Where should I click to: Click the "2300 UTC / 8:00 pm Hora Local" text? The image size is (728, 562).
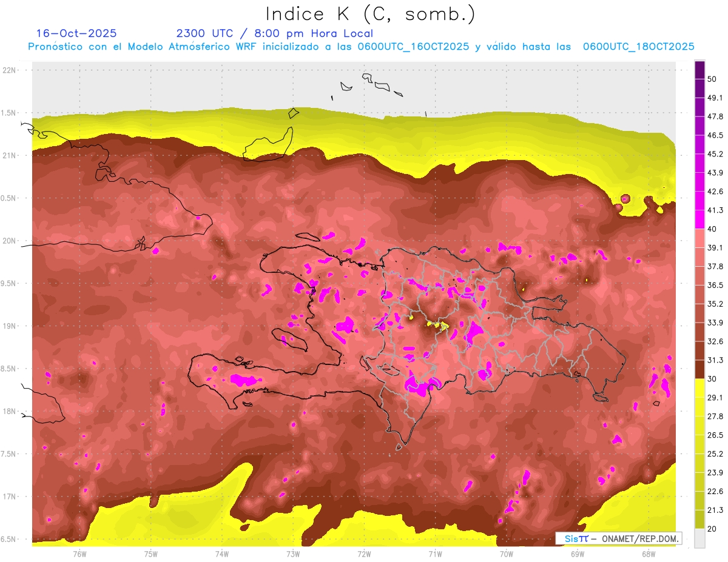coord(274,33)
